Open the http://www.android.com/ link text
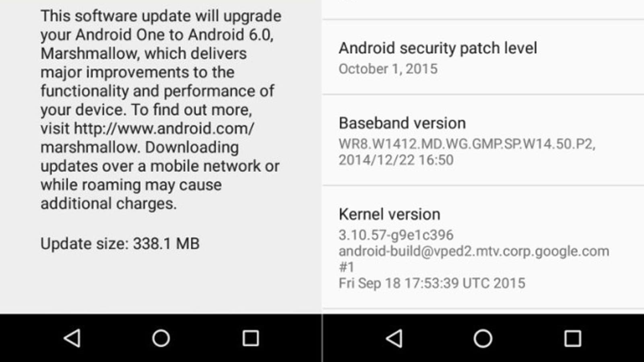The width and height of the screenshot is (644, 362). (x=164, y=129)
